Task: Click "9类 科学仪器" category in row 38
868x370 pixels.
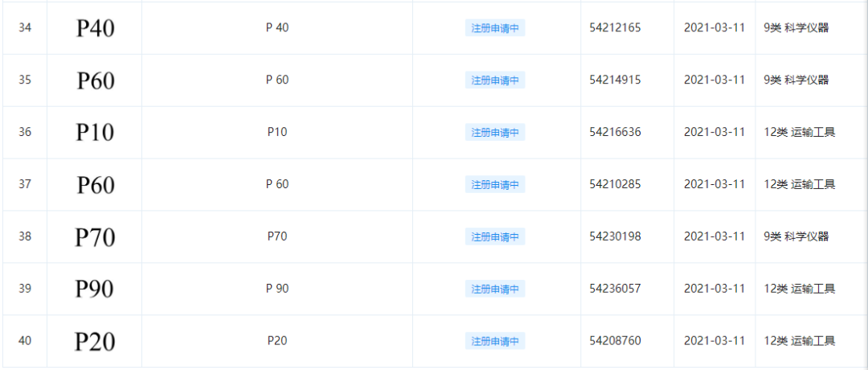Action: click(796, 236)
